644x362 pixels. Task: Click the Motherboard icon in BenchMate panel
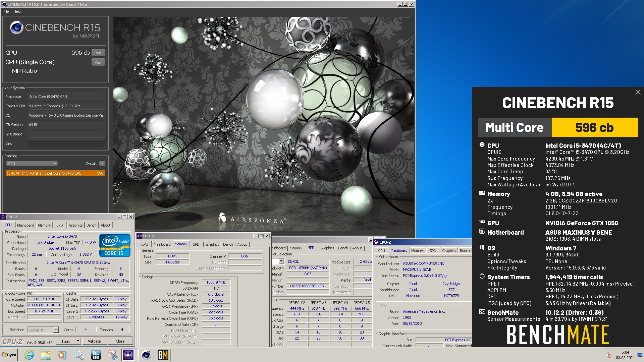click(482, 232)
